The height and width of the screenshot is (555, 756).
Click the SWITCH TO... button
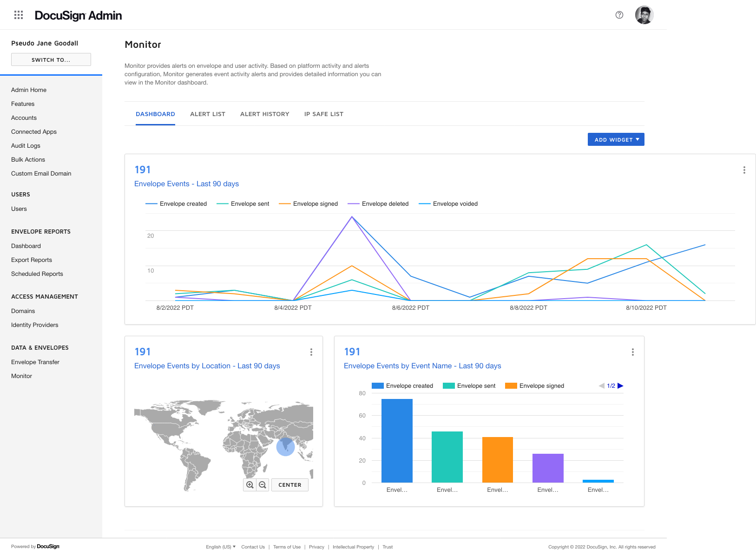[x=51, y=59]
